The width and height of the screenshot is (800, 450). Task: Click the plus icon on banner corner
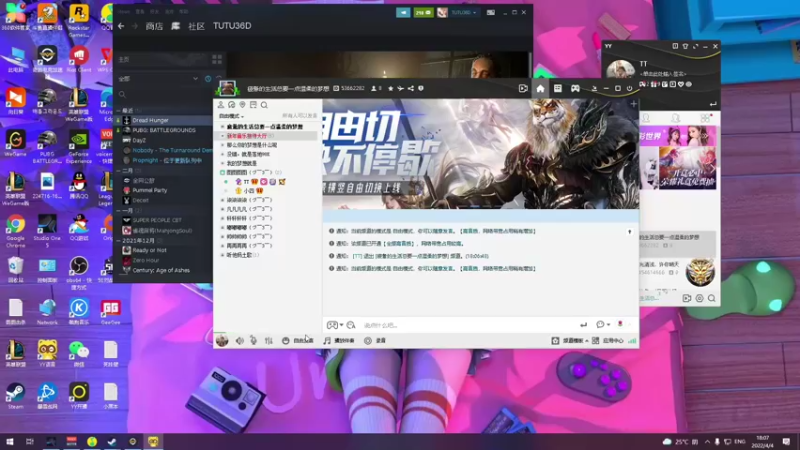point(633,104)
